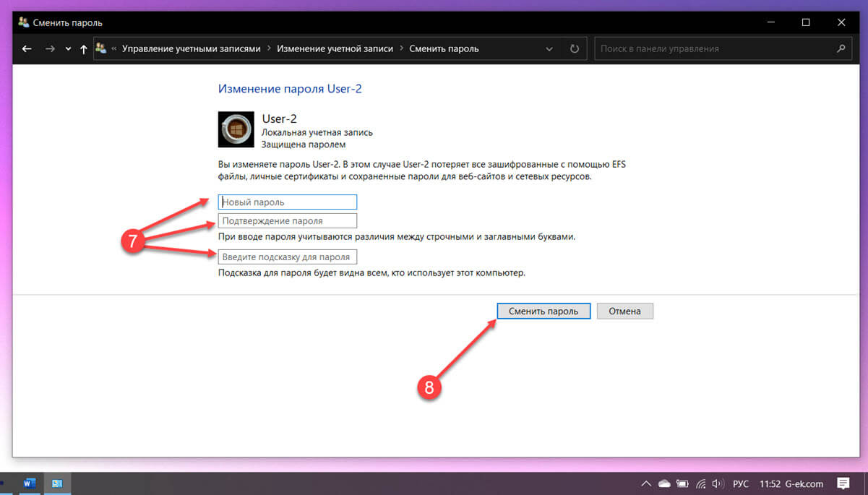Go up one level arrow
868x495 pixels.
coord(84,49)
